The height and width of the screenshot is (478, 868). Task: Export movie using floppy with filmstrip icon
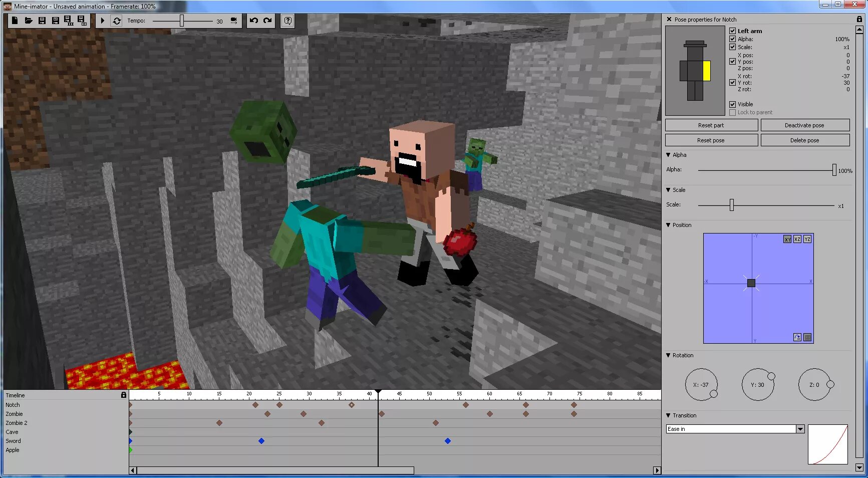pos(69,21)
